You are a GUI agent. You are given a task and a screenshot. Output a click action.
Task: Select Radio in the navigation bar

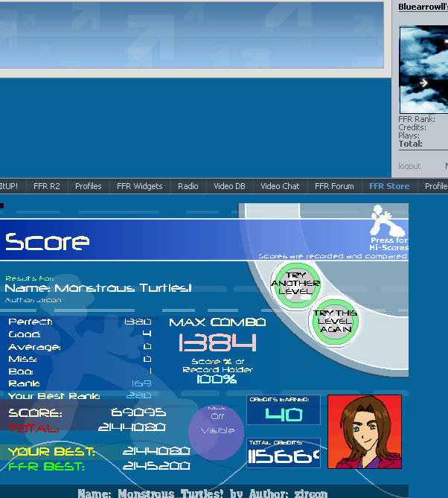tap(188, 186)
